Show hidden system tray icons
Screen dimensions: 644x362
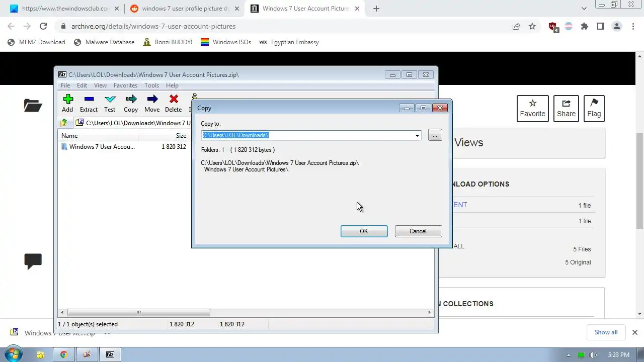569,355
